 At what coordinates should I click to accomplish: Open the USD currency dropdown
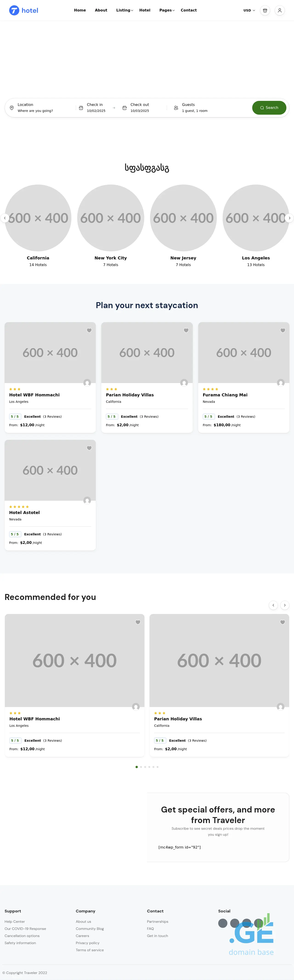(x=249, y=11)
